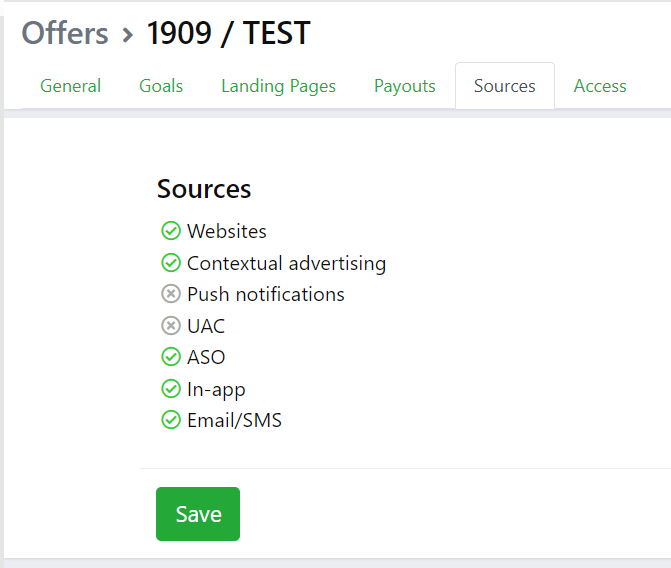Click the check icon next to In-app

coord(170,389)
